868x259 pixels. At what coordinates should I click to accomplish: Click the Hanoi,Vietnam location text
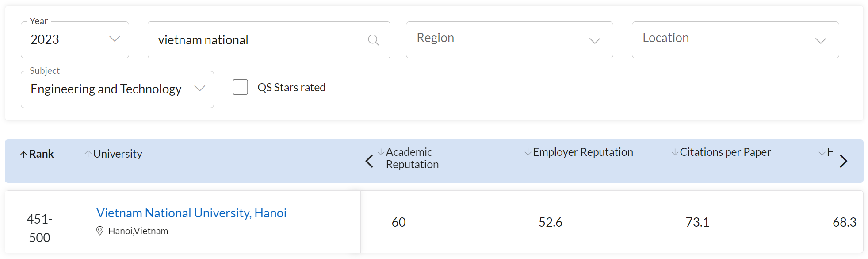point(138,231)
